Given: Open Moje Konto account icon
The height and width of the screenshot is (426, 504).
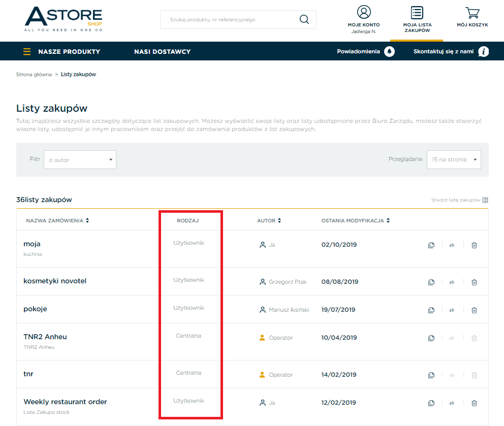Looking at the screenshot, I should [x=364, y=12].
